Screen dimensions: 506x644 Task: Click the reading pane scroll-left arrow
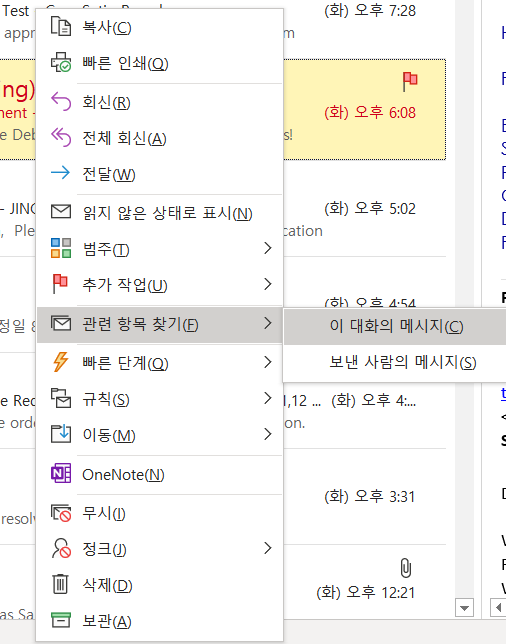click(x=498, y=607)
